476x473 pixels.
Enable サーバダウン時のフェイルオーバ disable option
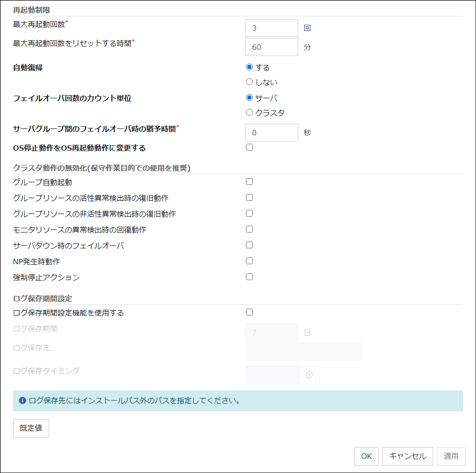point(249,245)
